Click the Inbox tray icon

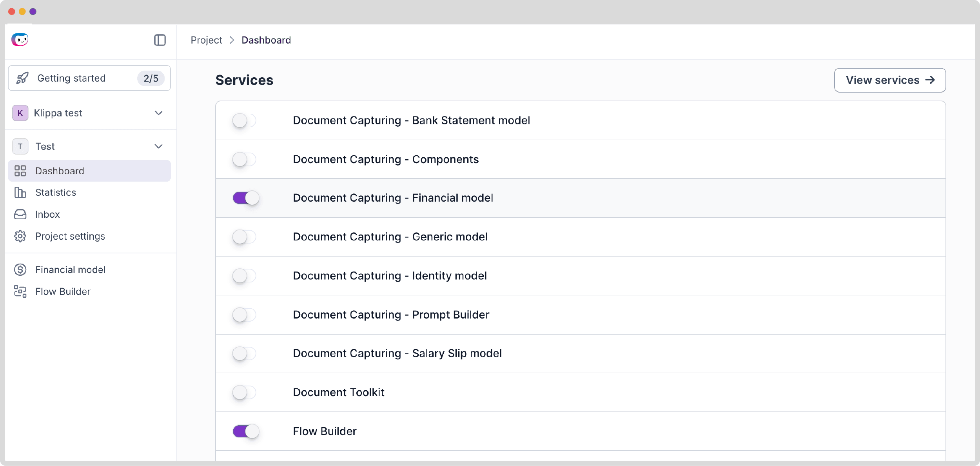coord(20,214)
